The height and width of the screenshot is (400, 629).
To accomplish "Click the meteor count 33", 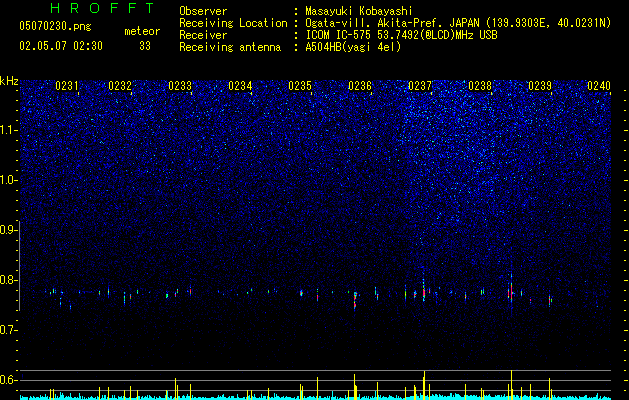I will point(145,46).
